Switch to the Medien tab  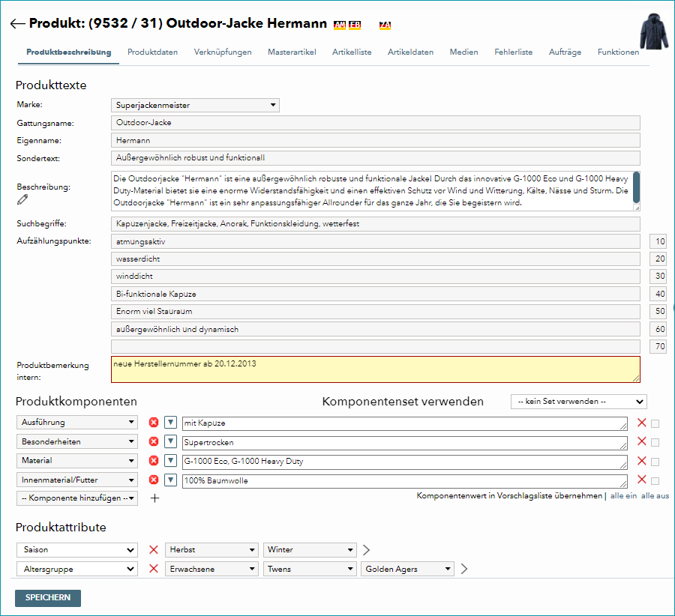click(463, 52)
